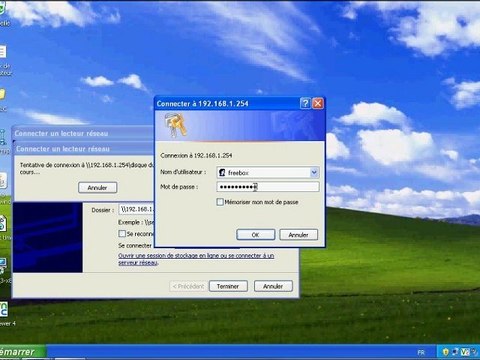Open the yellow security shield tray icon
The image size is (480, 360).
[446, 352]
